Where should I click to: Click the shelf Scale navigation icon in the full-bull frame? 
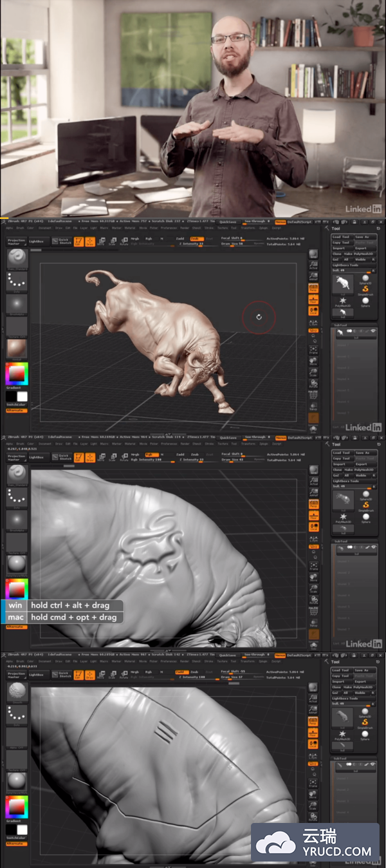[x=313, y=373]
